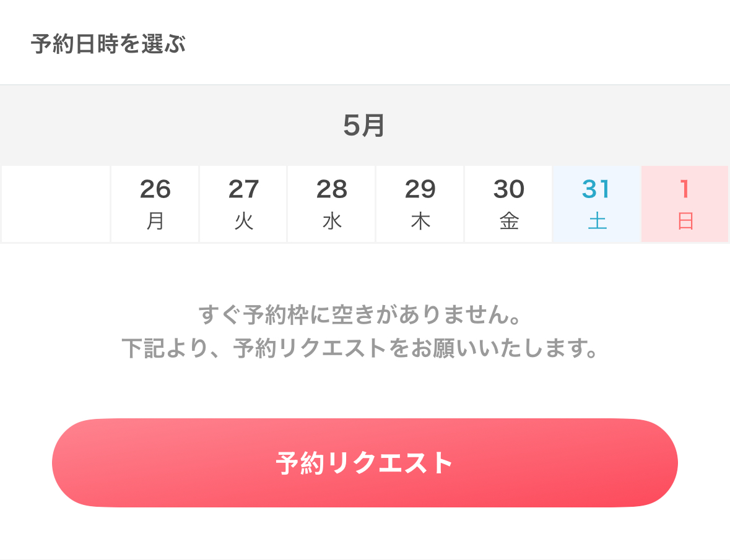Select Thursday the 29th in the calendar
730x560 pixels.
[420, 203]
